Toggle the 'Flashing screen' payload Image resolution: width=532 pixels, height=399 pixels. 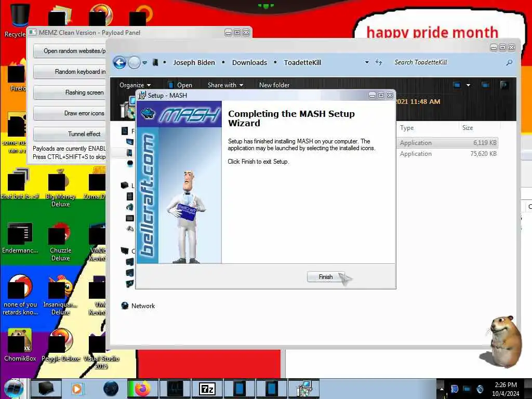[x=70, y=92]
